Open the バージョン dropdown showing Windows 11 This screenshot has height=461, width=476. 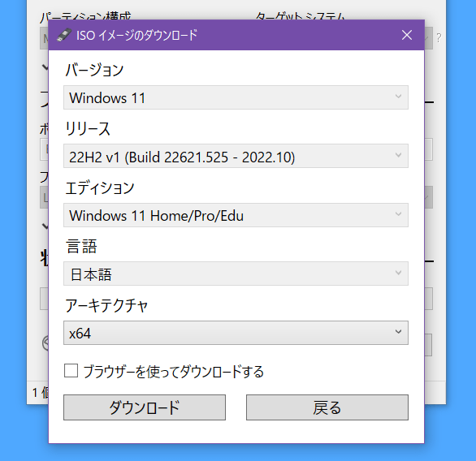point(236,97)
